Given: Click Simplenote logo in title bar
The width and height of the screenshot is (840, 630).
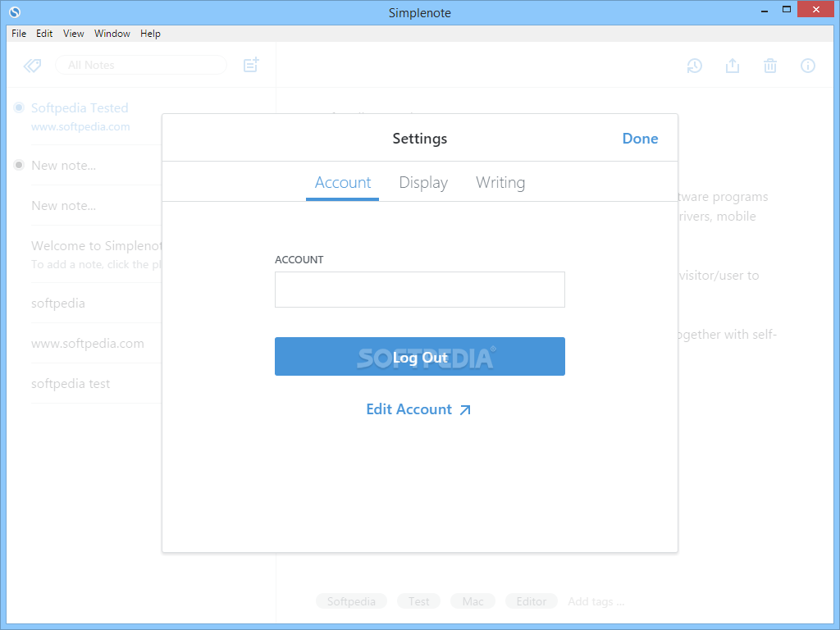Looking at the screenshot, I should [x=15, y=11].
